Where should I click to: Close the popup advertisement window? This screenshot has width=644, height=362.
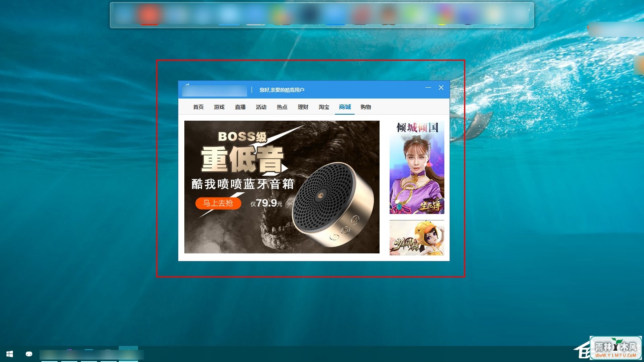441,88
